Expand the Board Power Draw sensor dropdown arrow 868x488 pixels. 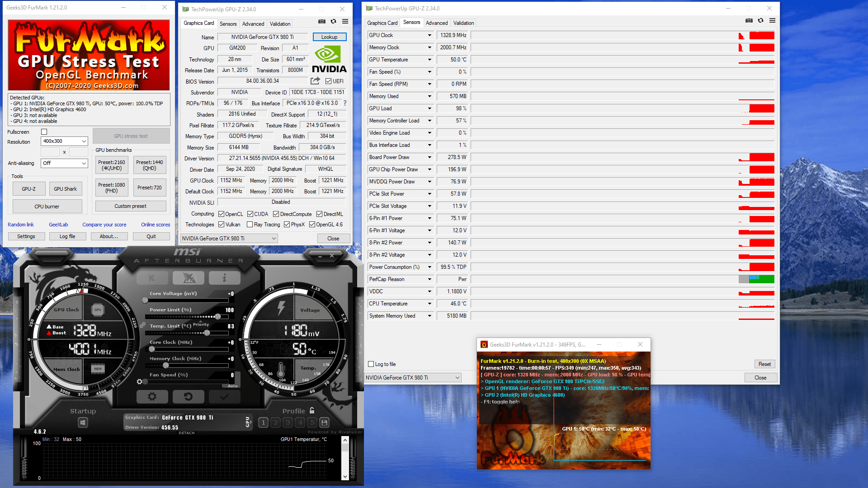(429, 157)
